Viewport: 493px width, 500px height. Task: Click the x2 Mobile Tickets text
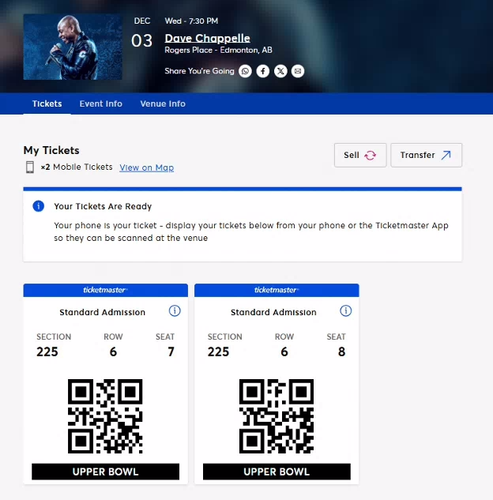(x=77, y=167)
